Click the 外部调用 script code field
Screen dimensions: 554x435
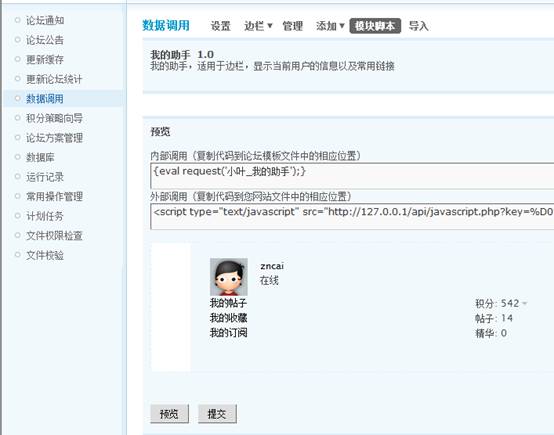point(352,216)
